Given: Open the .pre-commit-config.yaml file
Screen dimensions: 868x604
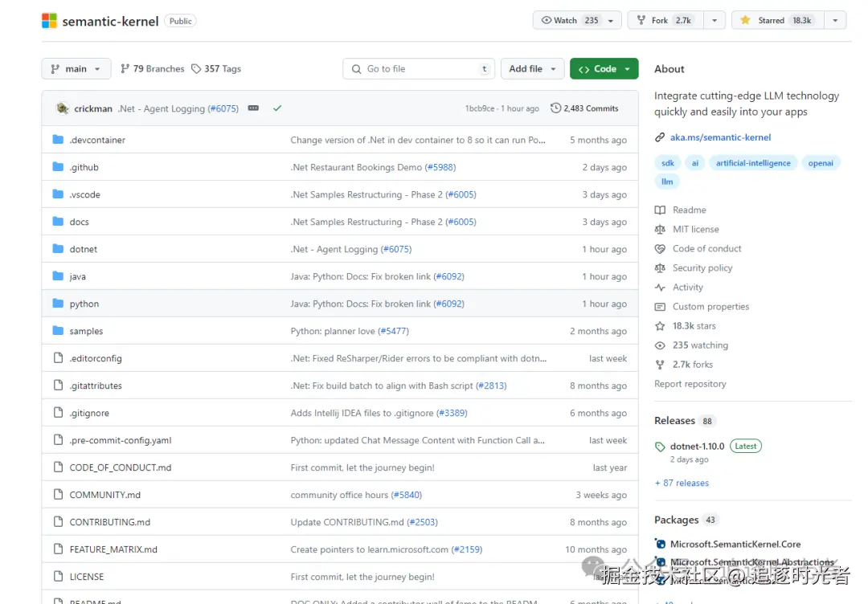Looking at the screenshot, I should [120, 439].
